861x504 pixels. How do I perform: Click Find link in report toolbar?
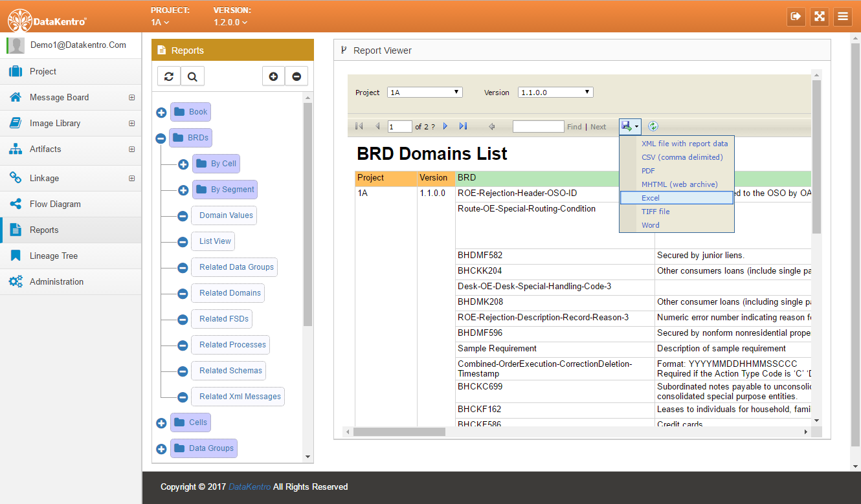click(574, 127)
